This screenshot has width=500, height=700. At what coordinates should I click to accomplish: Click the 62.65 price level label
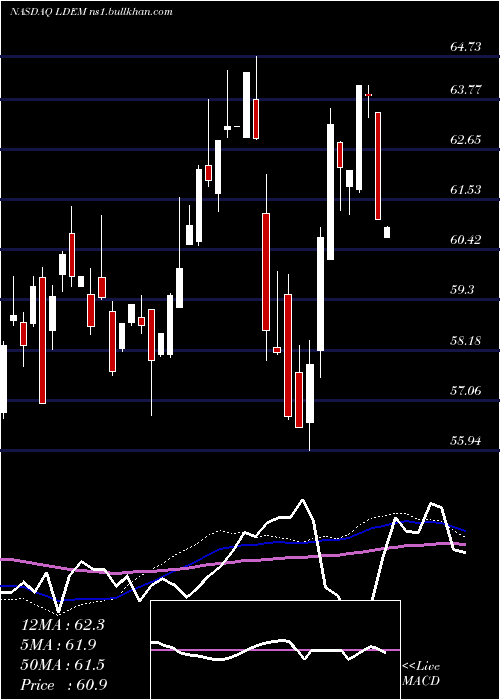pyautogui.click(x=466, y=140)
